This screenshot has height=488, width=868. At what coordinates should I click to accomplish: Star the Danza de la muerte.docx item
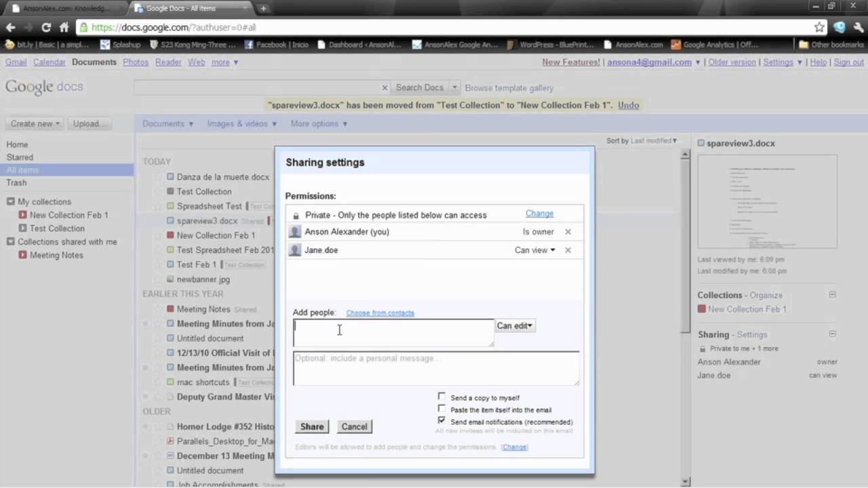pos(158,177)
